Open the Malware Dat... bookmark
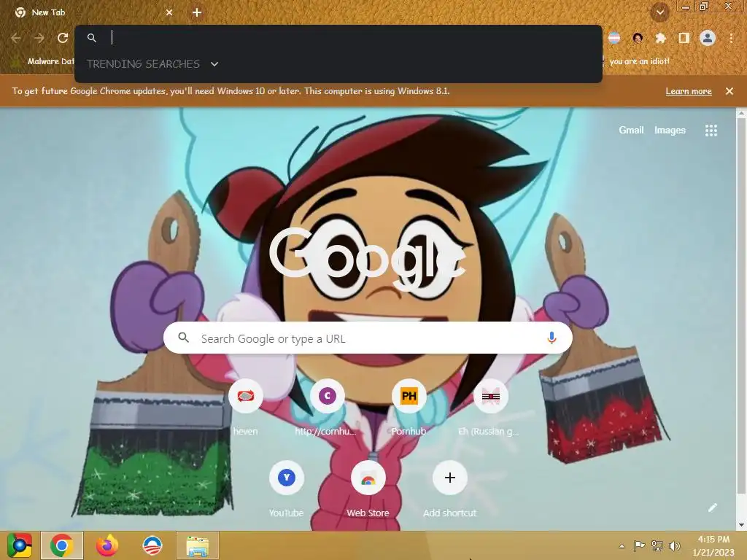 click(43, 61)
